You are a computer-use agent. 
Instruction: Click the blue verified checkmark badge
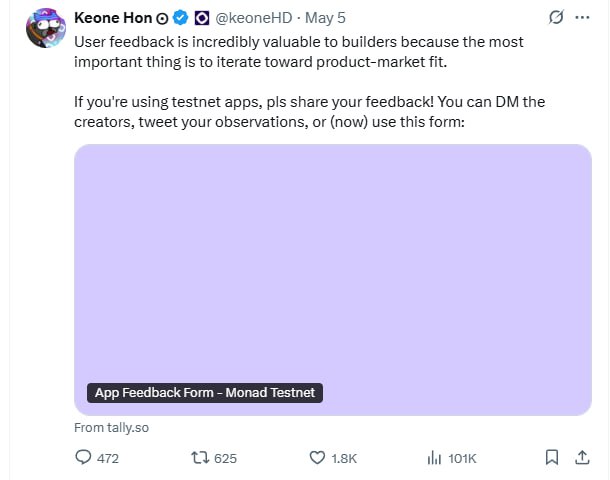pos(181,18)
